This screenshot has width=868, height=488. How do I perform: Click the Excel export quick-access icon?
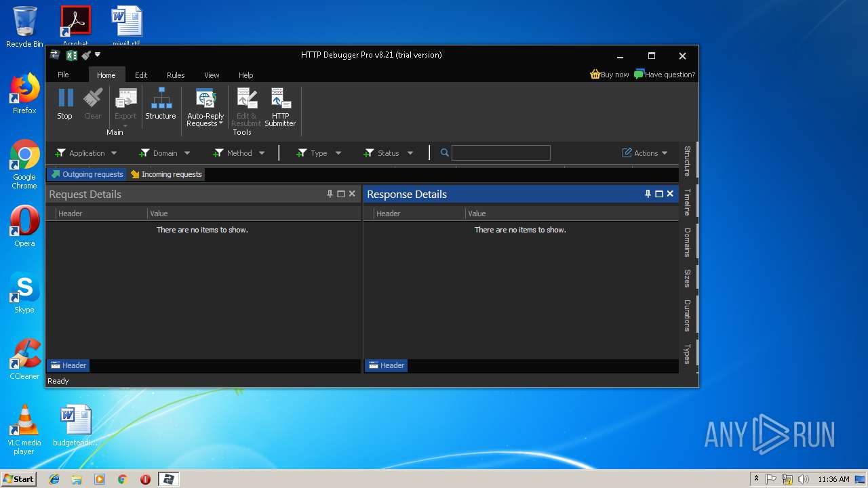71,55
